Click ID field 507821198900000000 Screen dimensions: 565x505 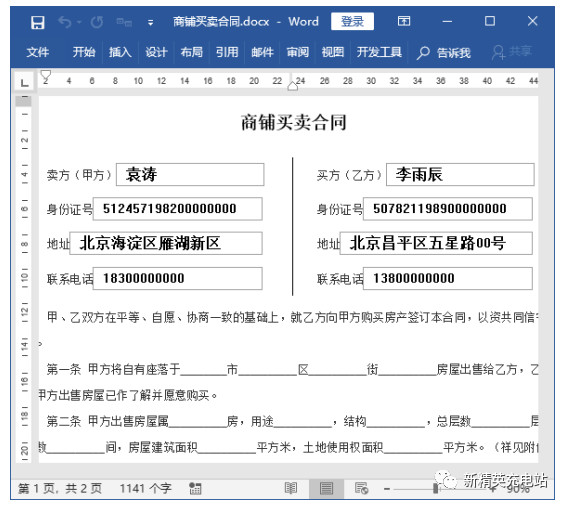tap(448, 209)
